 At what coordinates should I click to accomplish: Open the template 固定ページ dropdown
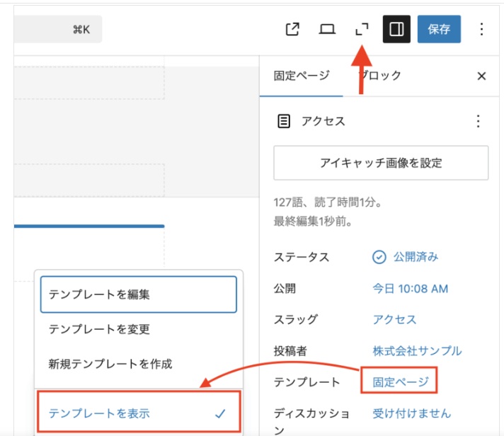pos(400,381)
